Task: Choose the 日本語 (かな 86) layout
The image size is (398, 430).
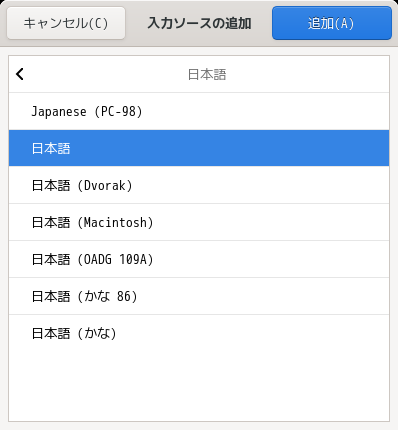Action: pyautogui.click(x=199, y=296)
